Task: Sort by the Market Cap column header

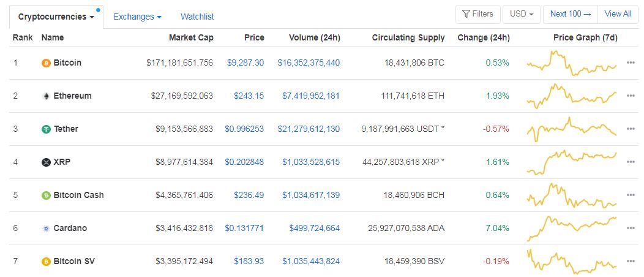Action: tap(192, 38)
